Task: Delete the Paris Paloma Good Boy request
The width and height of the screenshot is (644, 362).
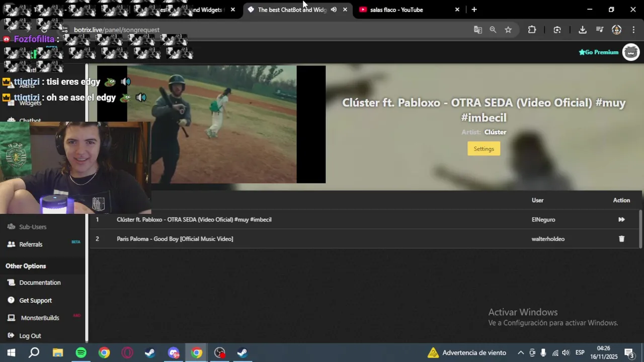Action: [621, 239]
